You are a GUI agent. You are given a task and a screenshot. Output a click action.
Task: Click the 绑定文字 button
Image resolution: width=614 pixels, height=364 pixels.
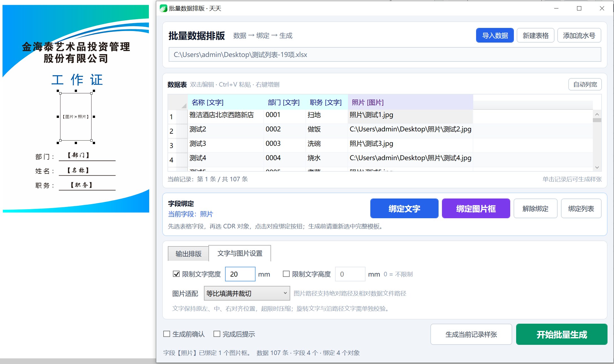click(x=404, y=208)
